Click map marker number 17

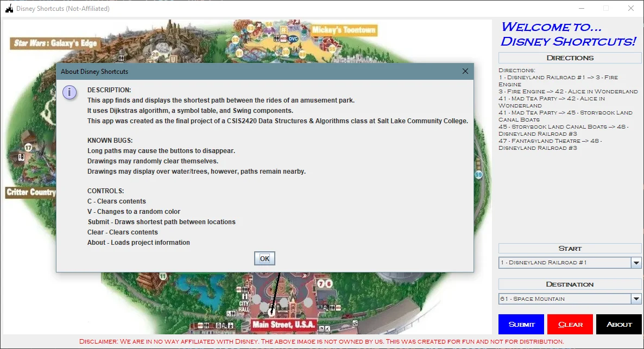pos(28,148)
